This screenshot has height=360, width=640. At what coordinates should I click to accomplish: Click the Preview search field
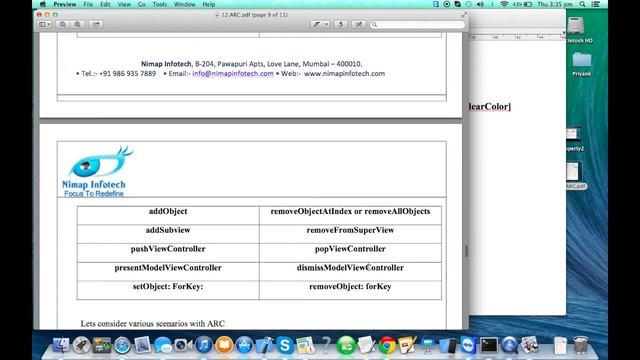(x=417, y=24)
